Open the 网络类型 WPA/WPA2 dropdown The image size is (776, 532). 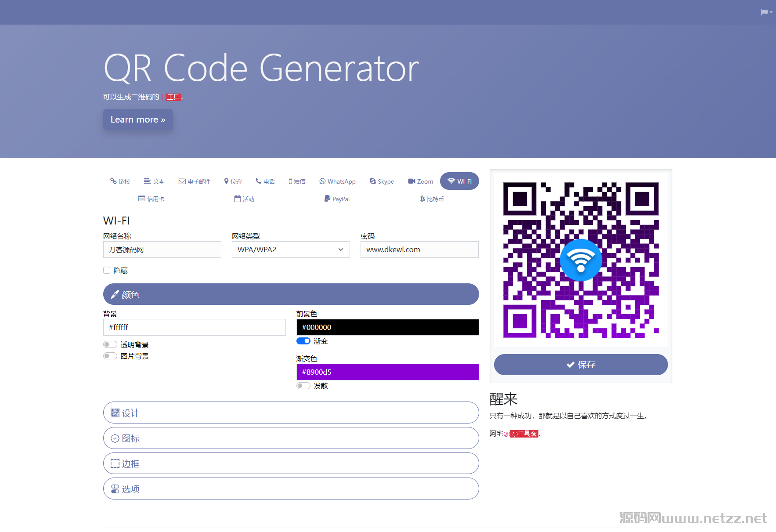click(291, 250)
